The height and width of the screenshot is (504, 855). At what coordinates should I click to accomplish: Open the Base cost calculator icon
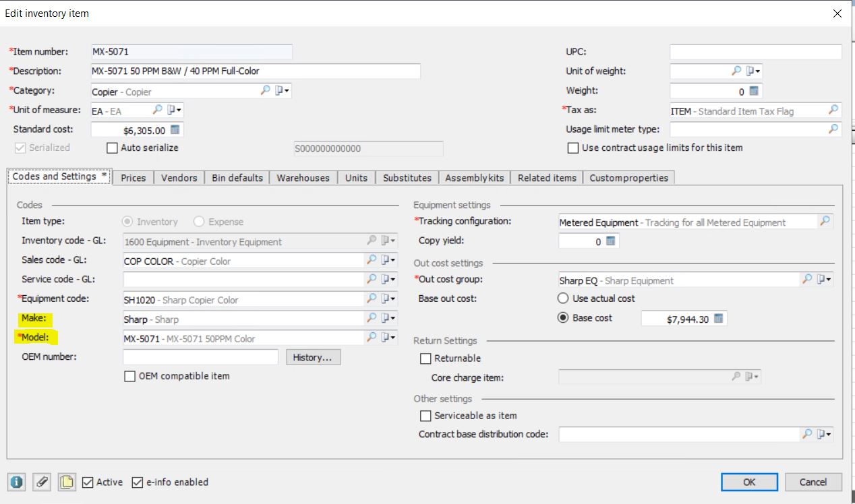(x=719, y=319)
